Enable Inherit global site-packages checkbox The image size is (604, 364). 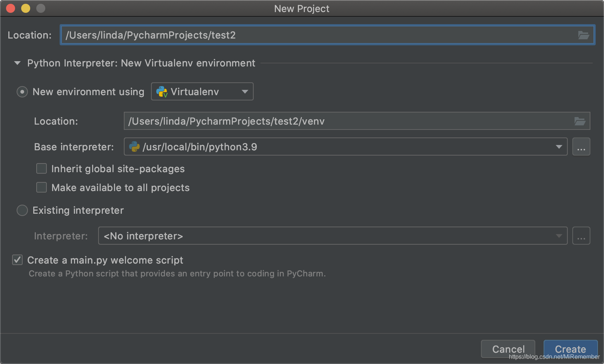tap(42, 168)
